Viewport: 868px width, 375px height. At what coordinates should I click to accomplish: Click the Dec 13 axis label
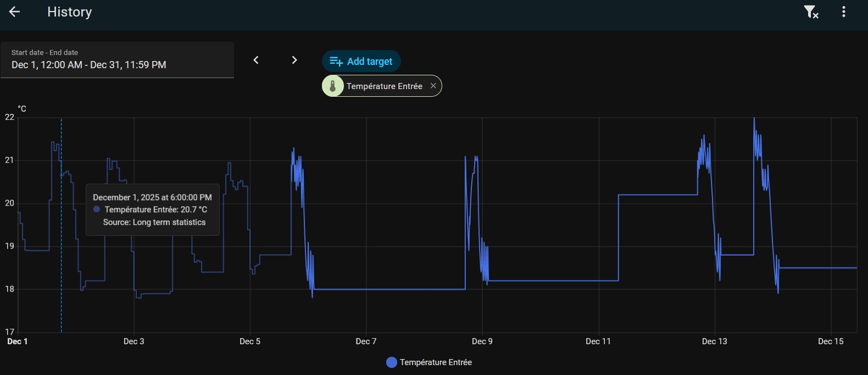click(715, 341)
